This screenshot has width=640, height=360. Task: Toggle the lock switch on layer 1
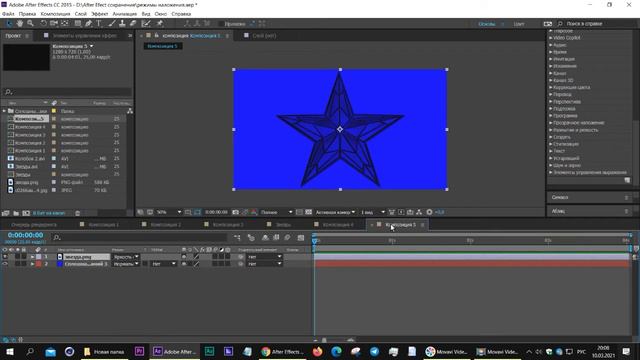click(24, 257)
